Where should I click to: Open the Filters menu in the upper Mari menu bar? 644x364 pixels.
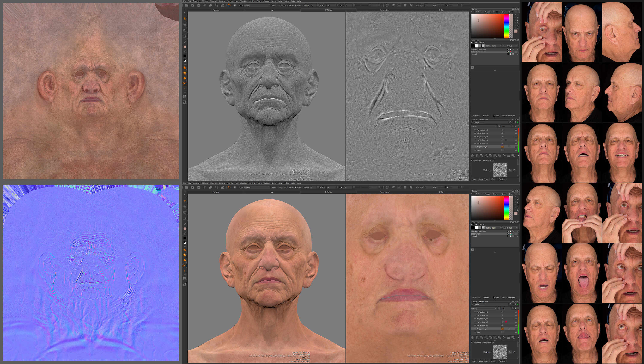click(259, 1)
